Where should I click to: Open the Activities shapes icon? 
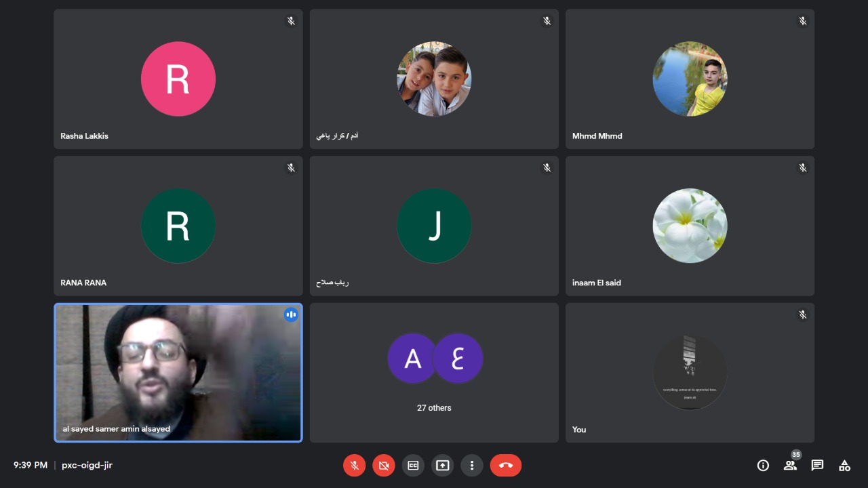(844, 466)
